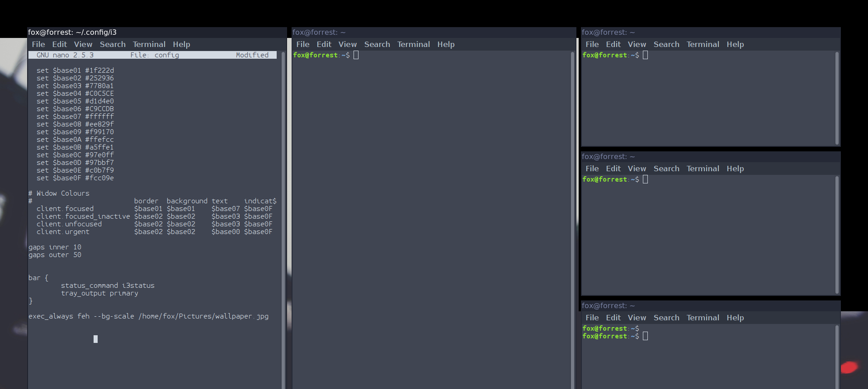The width and height of the screenshot is (868, 389).
Task: Click the 'tray_output primary' line
Action: tap(99, 293)
